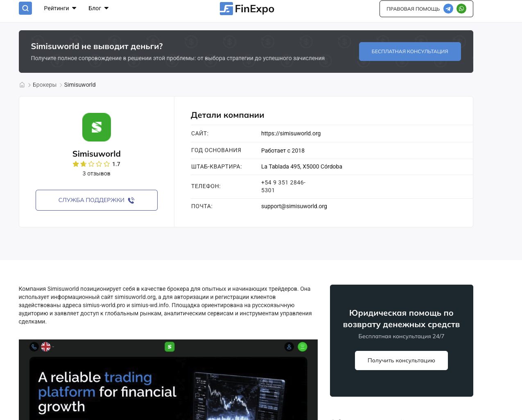Click the Simisuworld breadcrumb item
This screenshot has height=420, width=522.
(80, 85)
